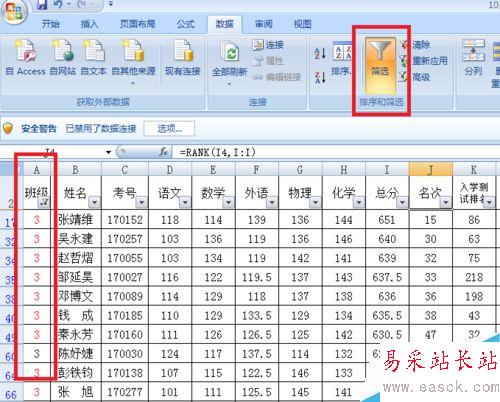Click 全部刷新 refresh all icon
The height and width of the screenshot is (402, 500).
point(229,51)
